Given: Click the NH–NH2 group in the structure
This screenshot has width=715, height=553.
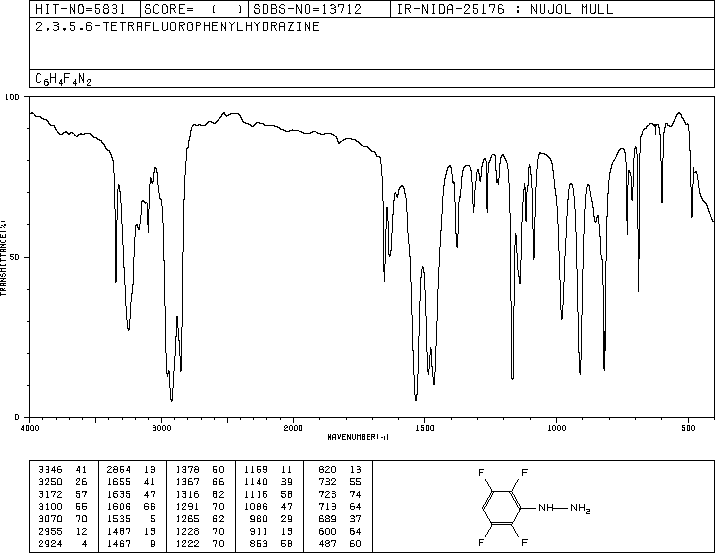Looking at the screenshot, I should 564,508.
